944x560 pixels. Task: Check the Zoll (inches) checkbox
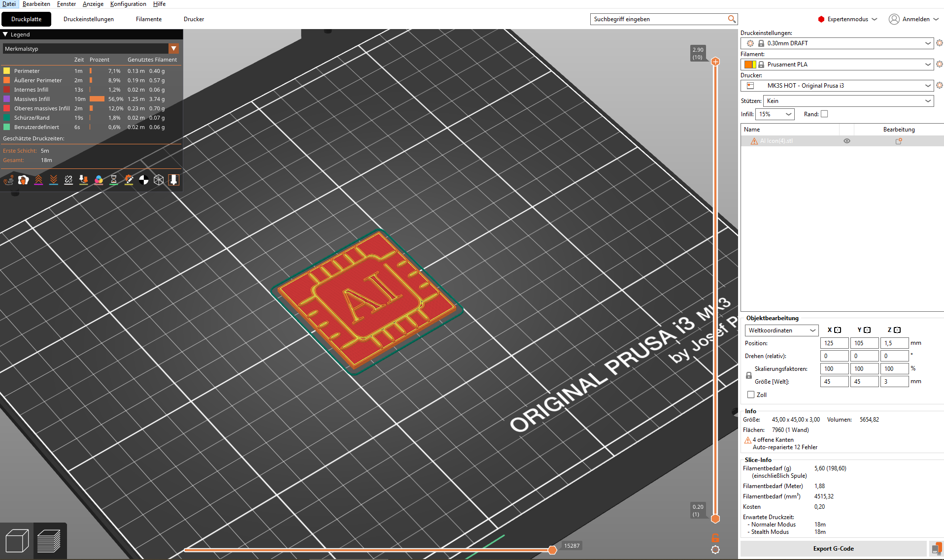(x=751, y=395)
